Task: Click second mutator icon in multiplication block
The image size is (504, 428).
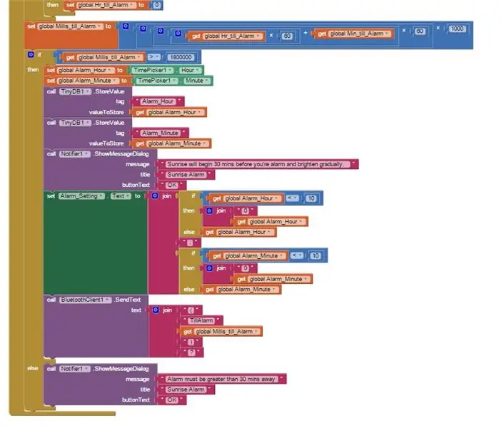Action: tap(143, 29)
